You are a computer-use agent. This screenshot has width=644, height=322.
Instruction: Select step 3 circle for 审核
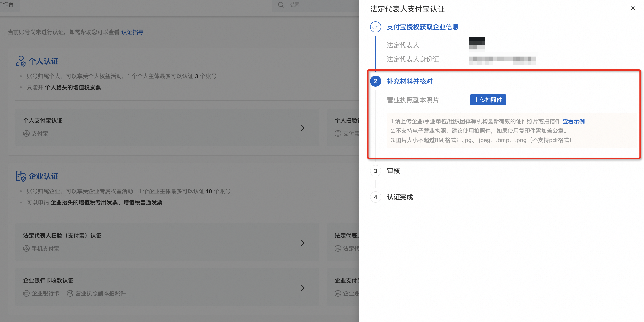tap(375, 171)
